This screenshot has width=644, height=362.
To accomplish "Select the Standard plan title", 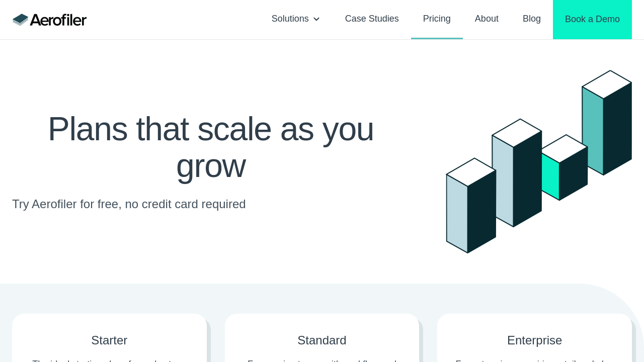I will click(x=322, y=340).
